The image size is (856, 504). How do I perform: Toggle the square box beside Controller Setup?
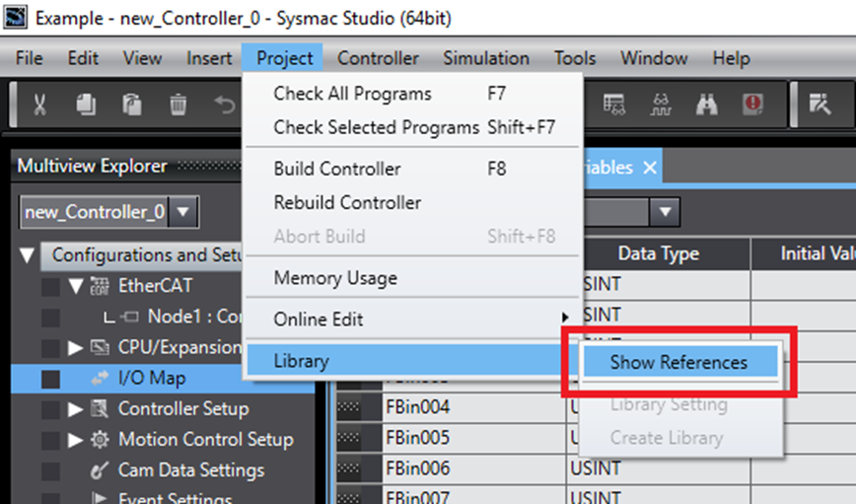[50, 409]
